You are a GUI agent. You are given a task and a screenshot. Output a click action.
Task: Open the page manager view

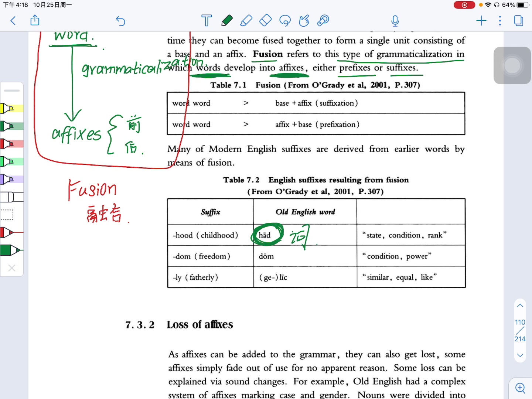click(519, 21)
